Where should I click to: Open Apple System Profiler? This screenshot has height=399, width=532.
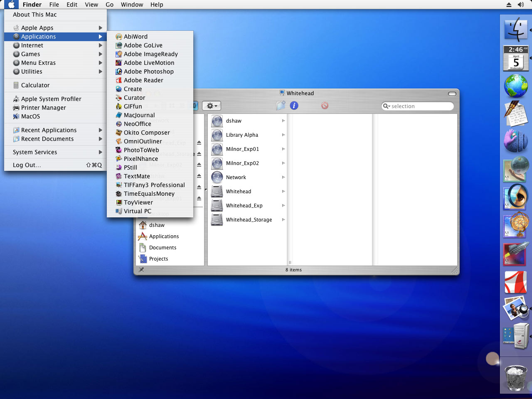(x=55, y=99)
